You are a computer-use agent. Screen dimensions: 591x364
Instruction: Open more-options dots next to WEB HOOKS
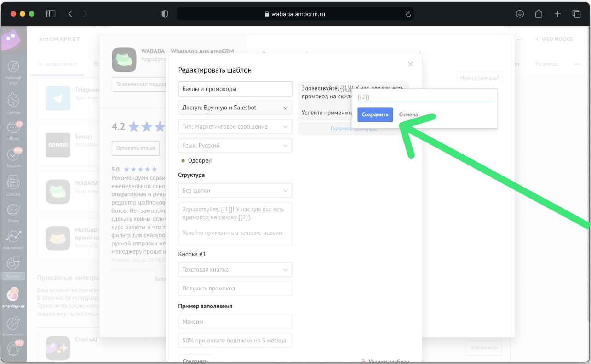[x=520, y=40]
